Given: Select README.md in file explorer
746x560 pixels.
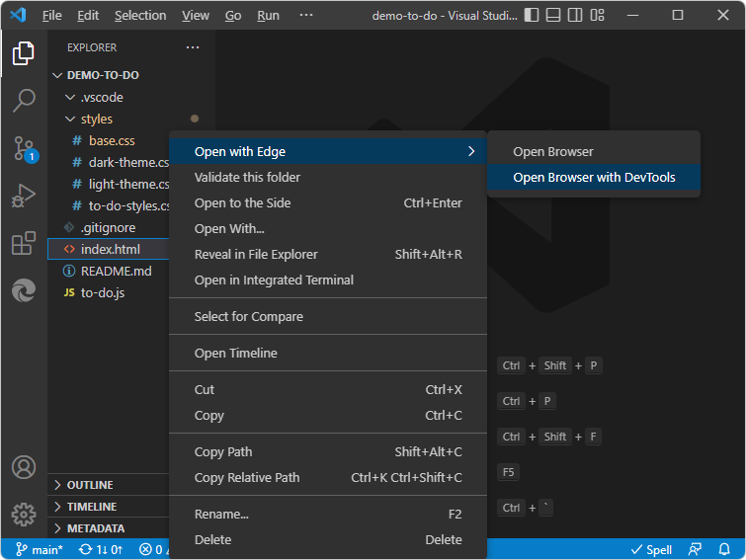Looking at the screenshot, I should [116, 272].
